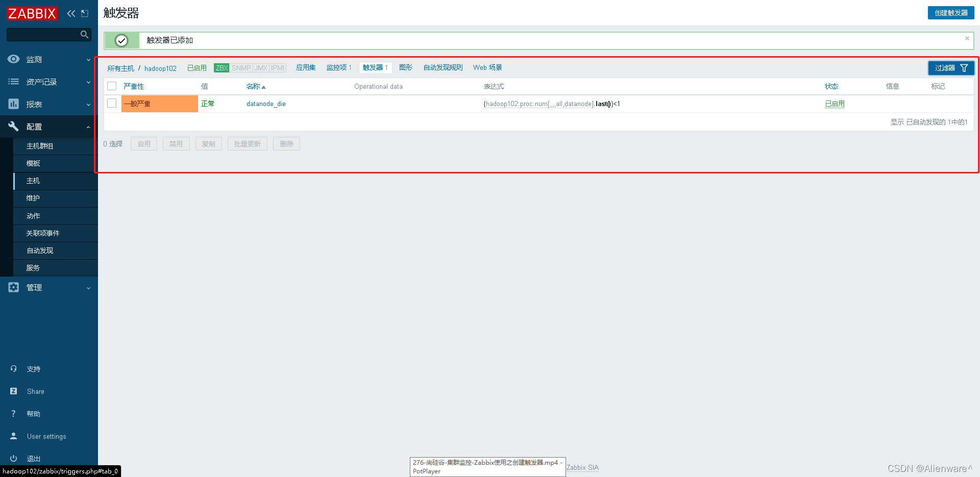This screenshot has width=980, height=477.
Task: Tick the checkbox for datanode_die trigger
Action: (112, 104)
